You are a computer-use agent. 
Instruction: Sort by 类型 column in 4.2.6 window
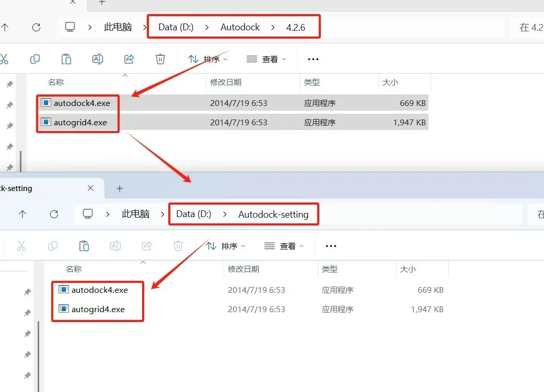311,82
